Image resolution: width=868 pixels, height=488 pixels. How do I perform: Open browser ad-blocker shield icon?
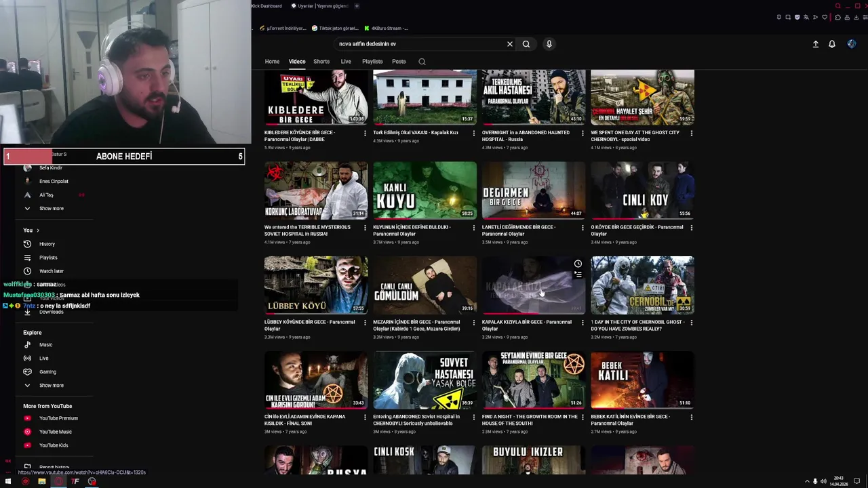coord(797,17)
